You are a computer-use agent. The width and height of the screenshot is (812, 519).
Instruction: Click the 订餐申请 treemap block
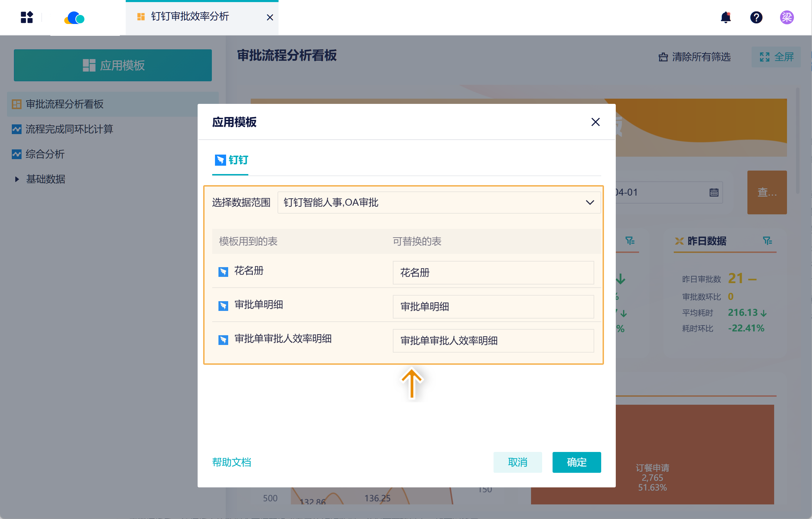(652, 454)
